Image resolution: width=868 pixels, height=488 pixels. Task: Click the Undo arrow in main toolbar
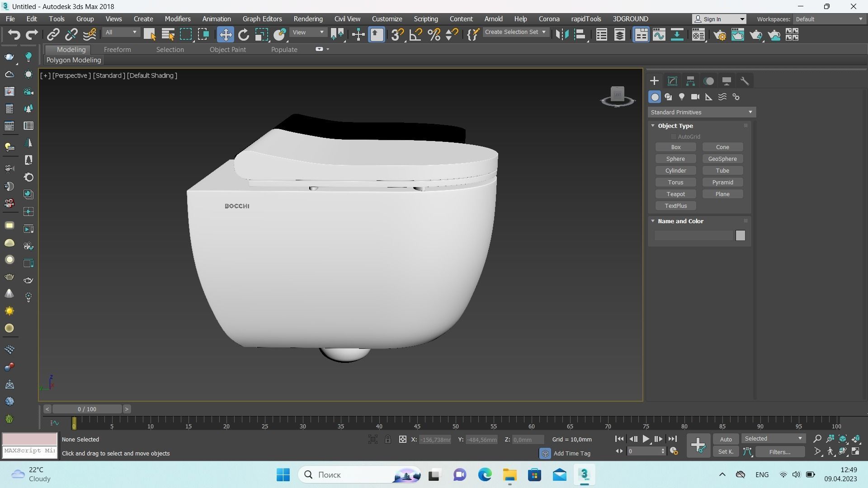point(14,35)
